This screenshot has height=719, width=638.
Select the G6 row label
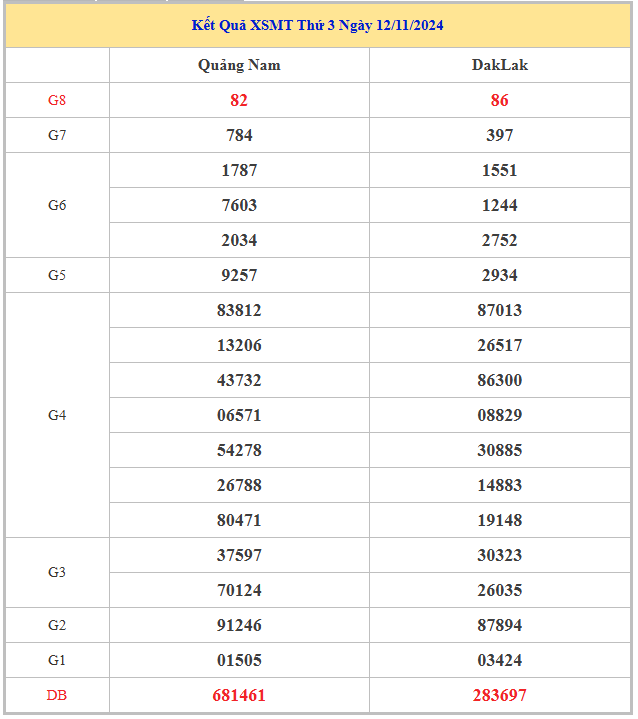coord(57,205)
